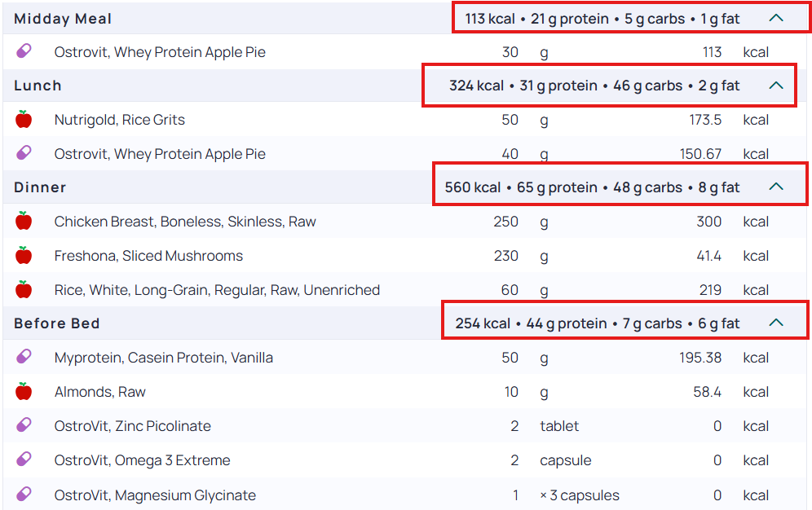Click pill icon for OstroVit Omega 3 Extreme
Screen dimensions: 812x510
pyautogui.click(x=24, y=459)
